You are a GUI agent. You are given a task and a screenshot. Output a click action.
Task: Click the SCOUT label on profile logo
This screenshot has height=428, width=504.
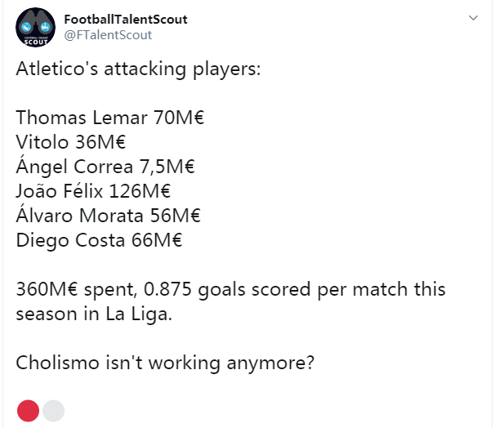[36, 42]
